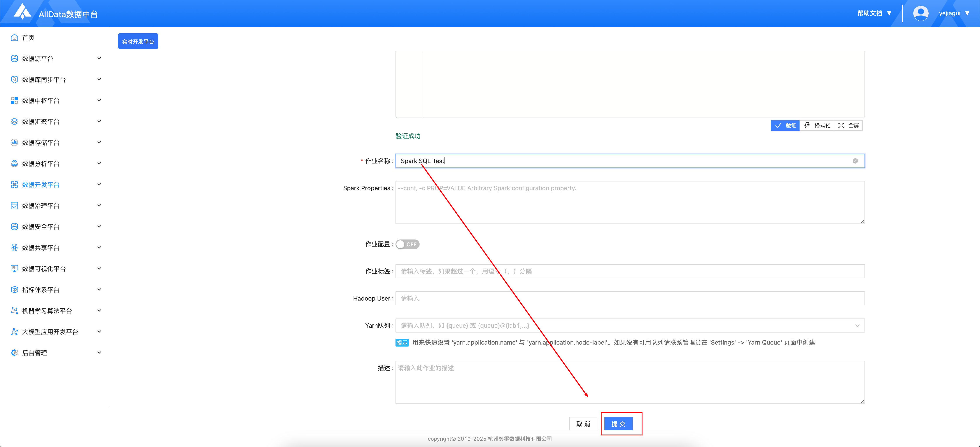Click the 数据源平台 database icon
This screenshot has width=980, height=447.
tap(14, 58)
